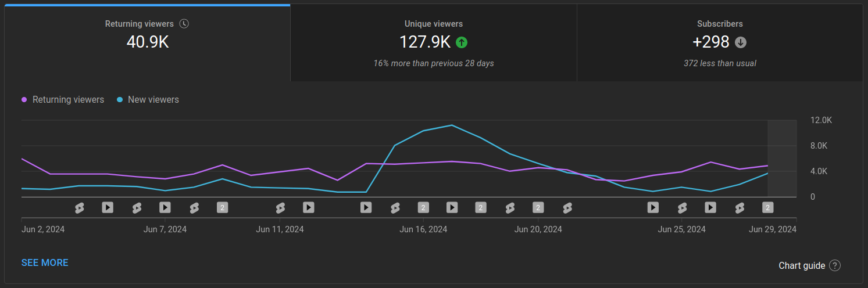
Task: Click the blue New viewers legend dot
Action: [120, 100]
